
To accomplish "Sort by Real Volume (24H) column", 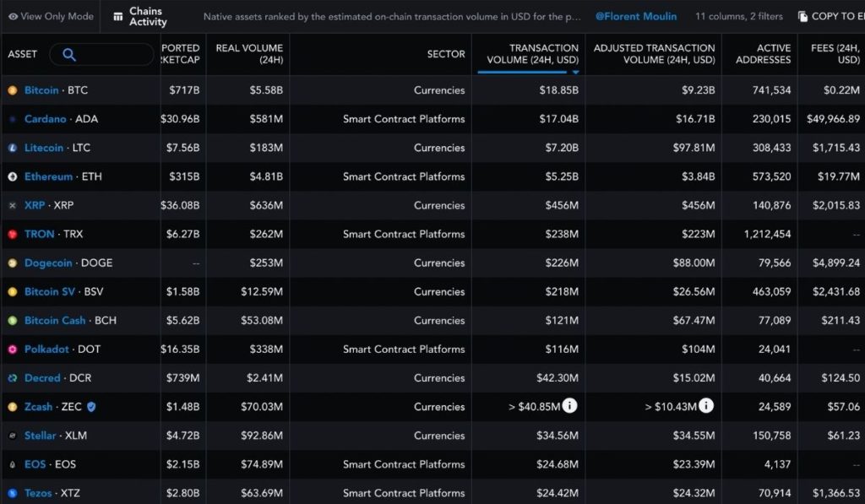I will [249, 54].
